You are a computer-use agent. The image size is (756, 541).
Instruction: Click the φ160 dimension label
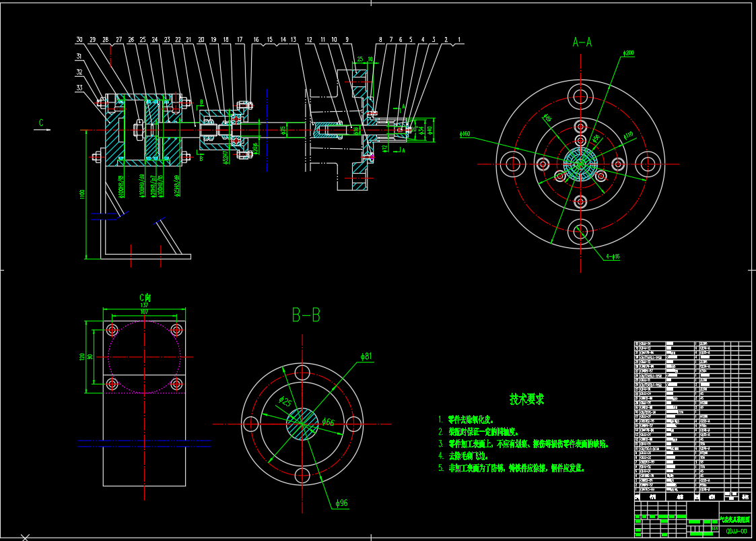(x=465, y=135)
